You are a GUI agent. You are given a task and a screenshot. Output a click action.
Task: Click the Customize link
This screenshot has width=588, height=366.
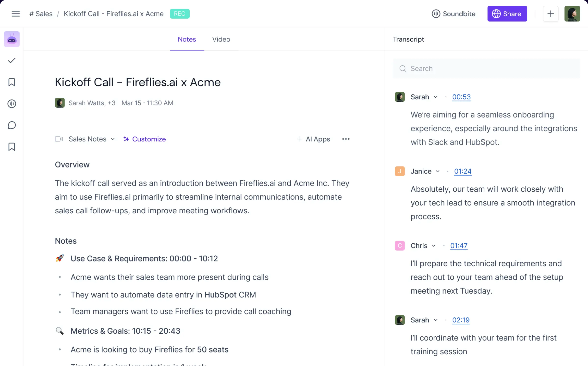coord(149,139)
